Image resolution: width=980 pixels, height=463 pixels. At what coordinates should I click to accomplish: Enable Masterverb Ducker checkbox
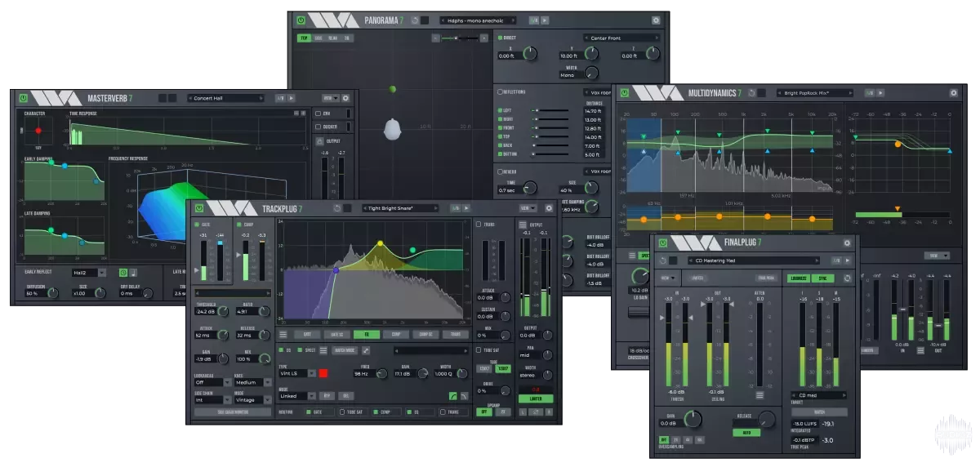pos(318,127)
